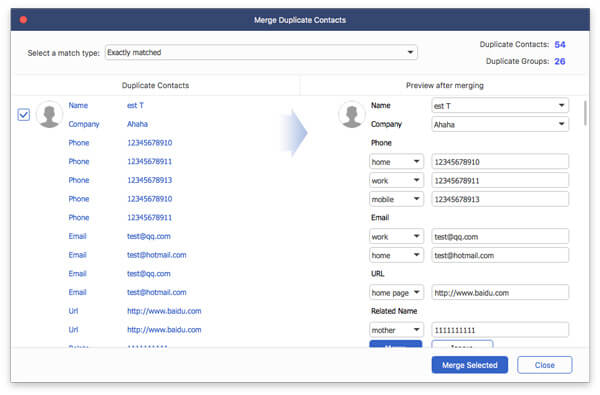Open the 'work' email type dropdown
This screenshot has width=600, height=395.
396,236
